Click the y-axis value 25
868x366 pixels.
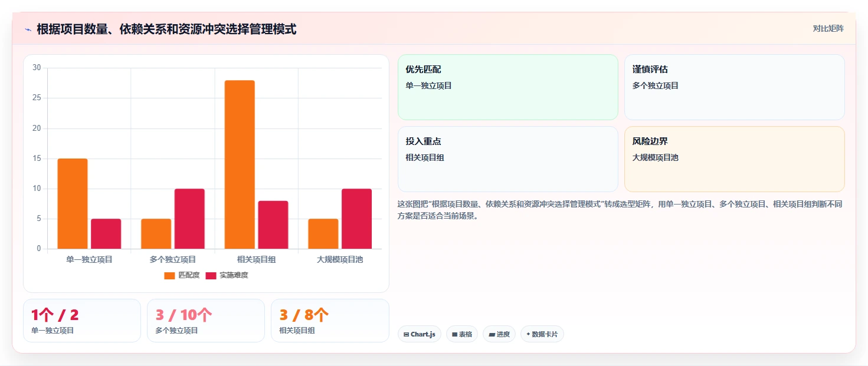[x=37, y=98]
